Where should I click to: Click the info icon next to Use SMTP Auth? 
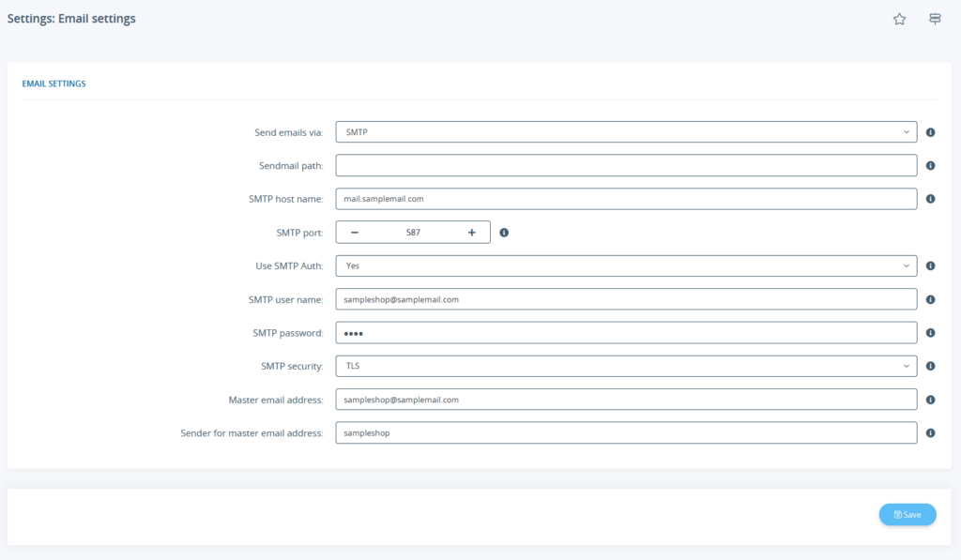tap(930, 265)
